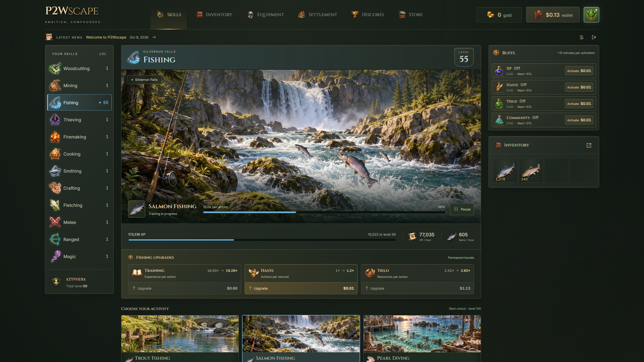Screen dimensions: 644x362
Task: Open the Inventory tab
Action: (x=214, y=15)
